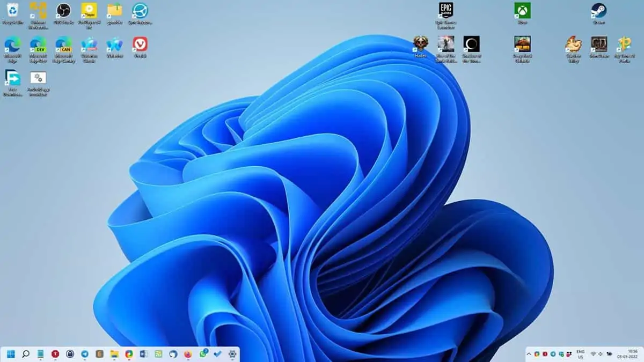644x362 pixels.
Task: Open the Deep Rock Galactic shortcut
Action: pyautogui.click(x=522, y=44)
